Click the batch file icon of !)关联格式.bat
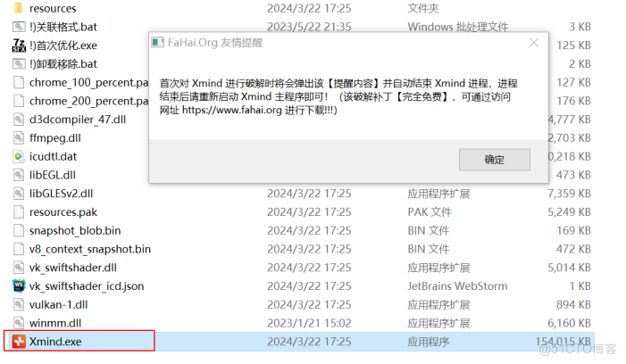The width and height of the screenshot is (626, 364). pos(19,27)
